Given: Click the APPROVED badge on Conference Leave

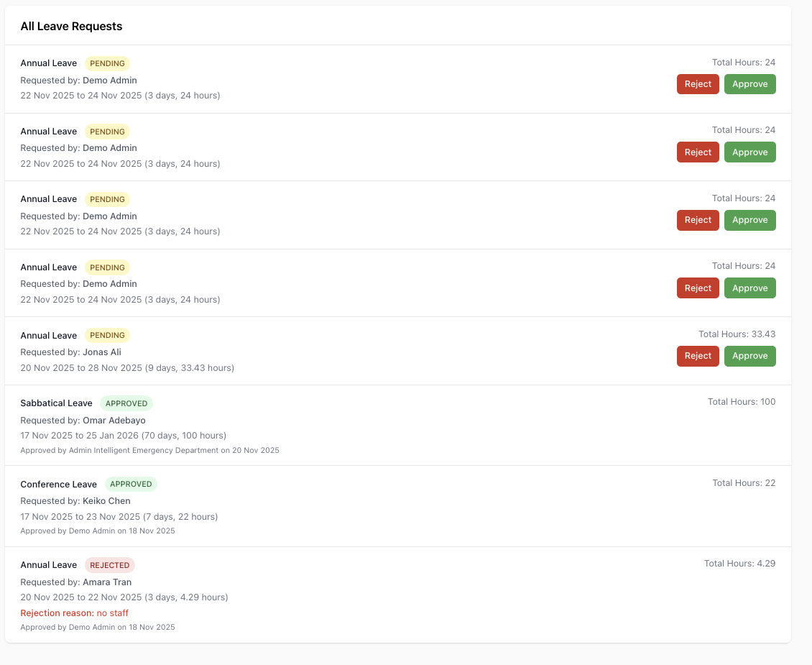Looking at the screenshot, I should (131, 485).
